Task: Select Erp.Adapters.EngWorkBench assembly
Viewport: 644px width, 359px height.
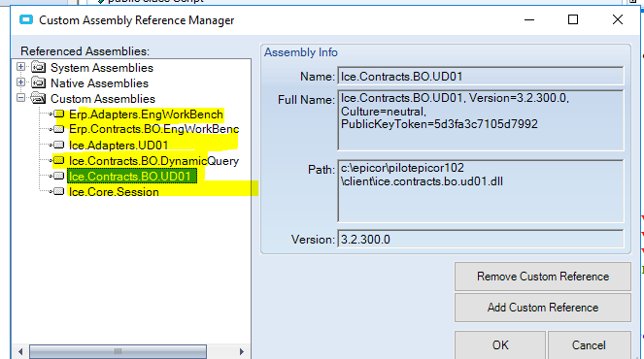Action: coord(146,114)
